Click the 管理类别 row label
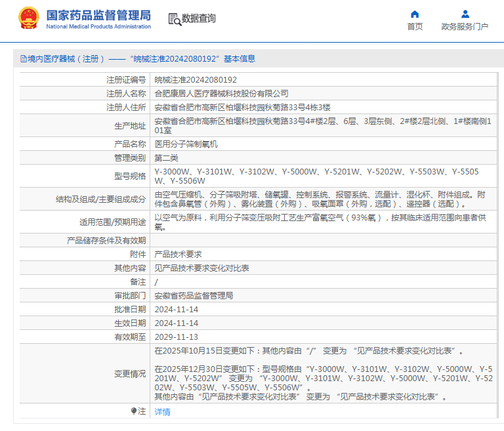Viewport: 504px width, 431px height. pyautogui.click(x=130, y=158)
